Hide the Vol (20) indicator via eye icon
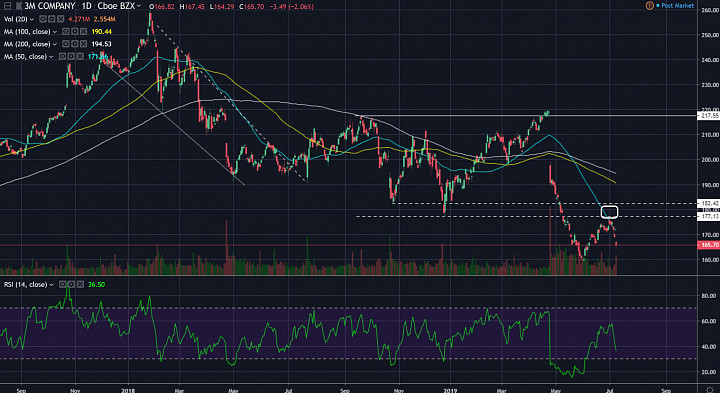 pos(42,19)
